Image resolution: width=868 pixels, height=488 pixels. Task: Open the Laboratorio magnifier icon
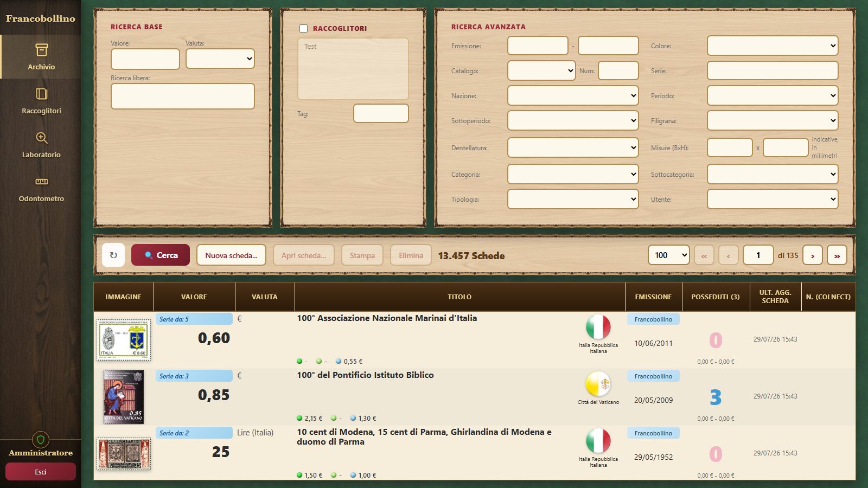click(x=41, y=138)
